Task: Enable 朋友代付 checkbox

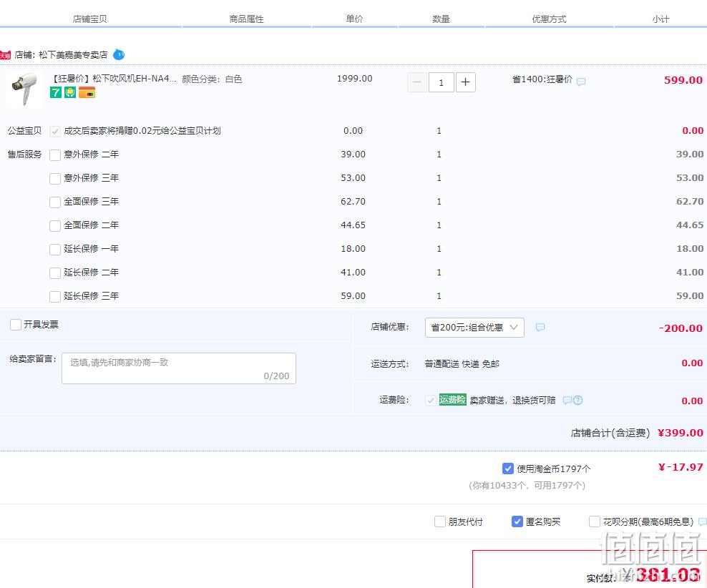Action: pos(439,521)
